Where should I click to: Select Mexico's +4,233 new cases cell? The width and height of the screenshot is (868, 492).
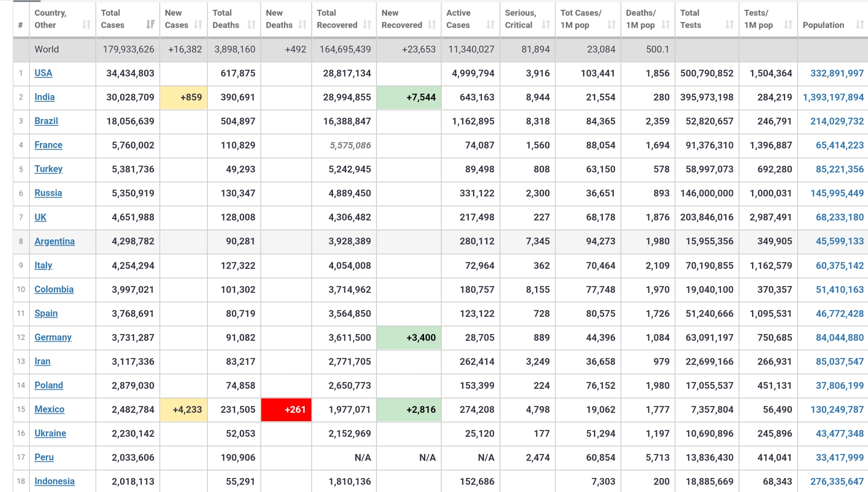(x=183, y=409)
